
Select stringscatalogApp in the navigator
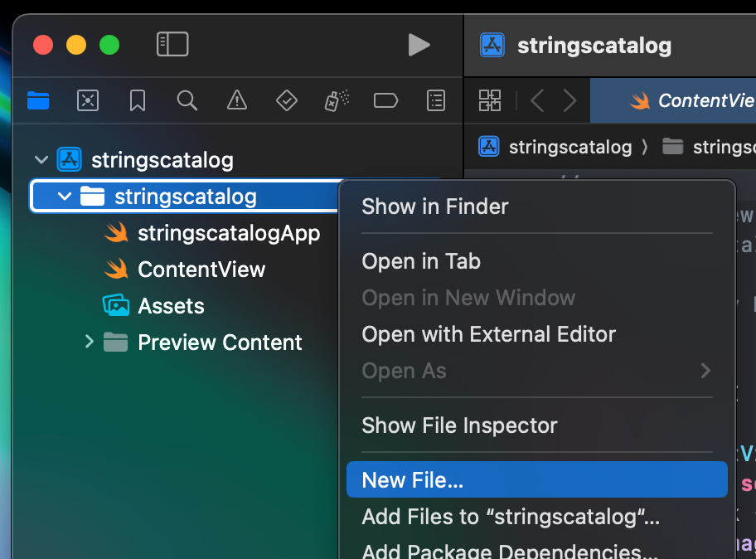229,233
